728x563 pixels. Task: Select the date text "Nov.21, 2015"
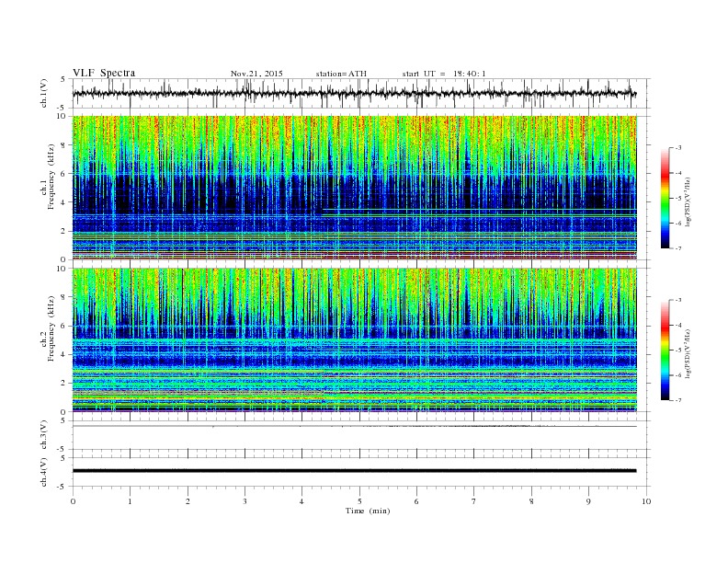click(256, 74)
